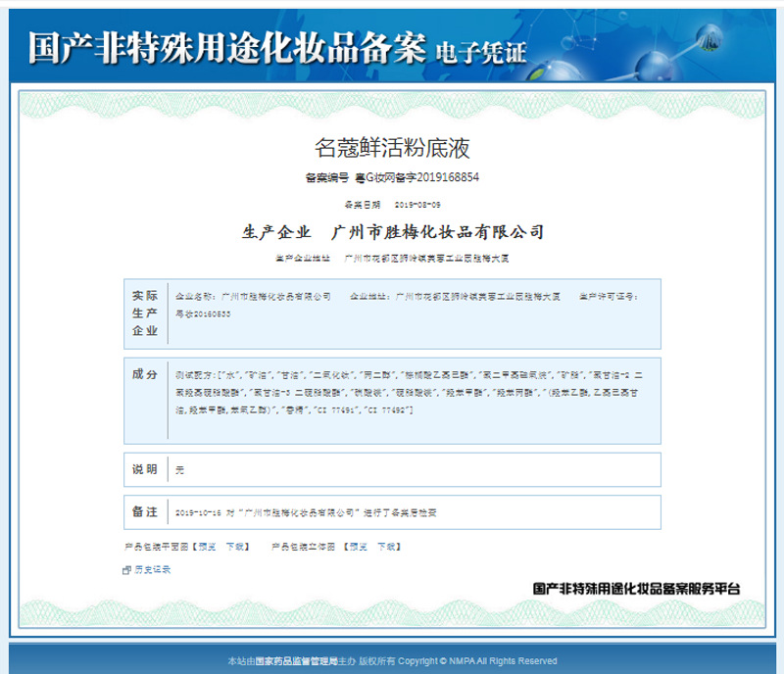Click the 历史记录 window icon
This screenshot has height=674, width=784.
127,570
